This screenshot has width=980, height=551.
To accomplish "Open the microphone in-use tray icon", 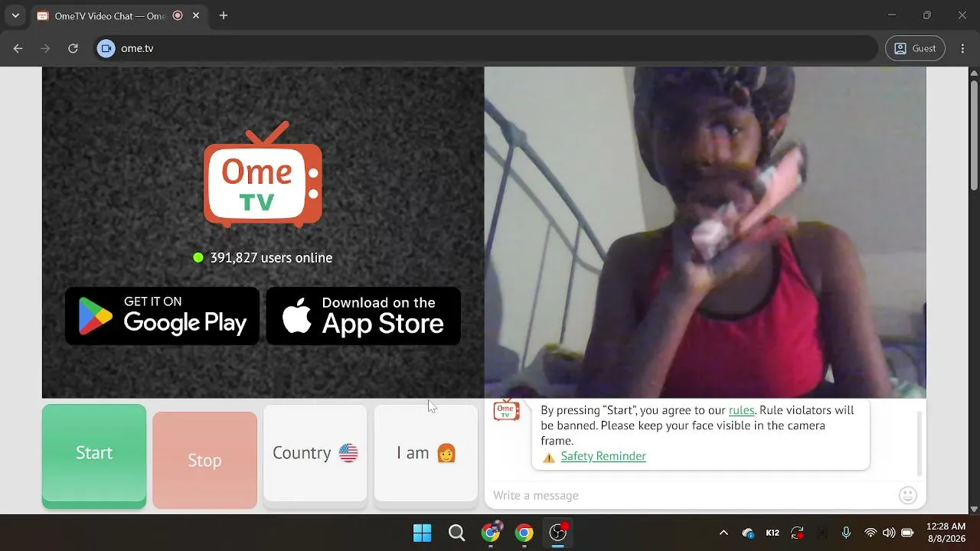I will [x=846, y=533].
